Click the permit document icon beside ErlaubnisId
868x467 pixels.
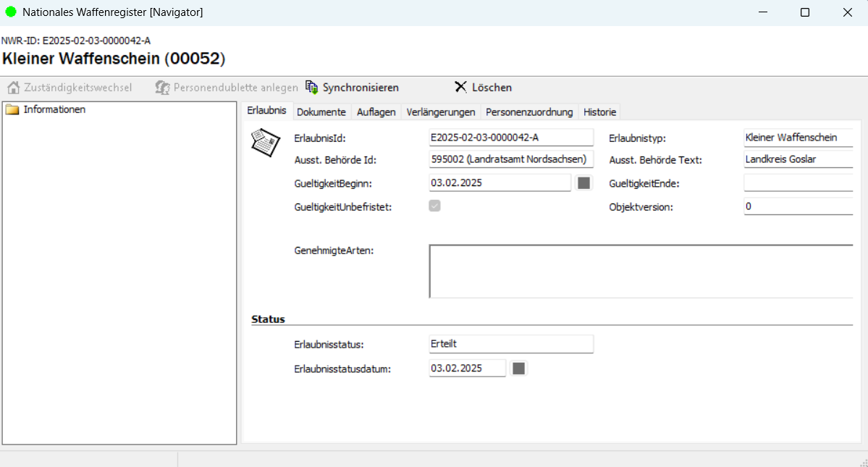pyautogui.click(x=265, y=142)
